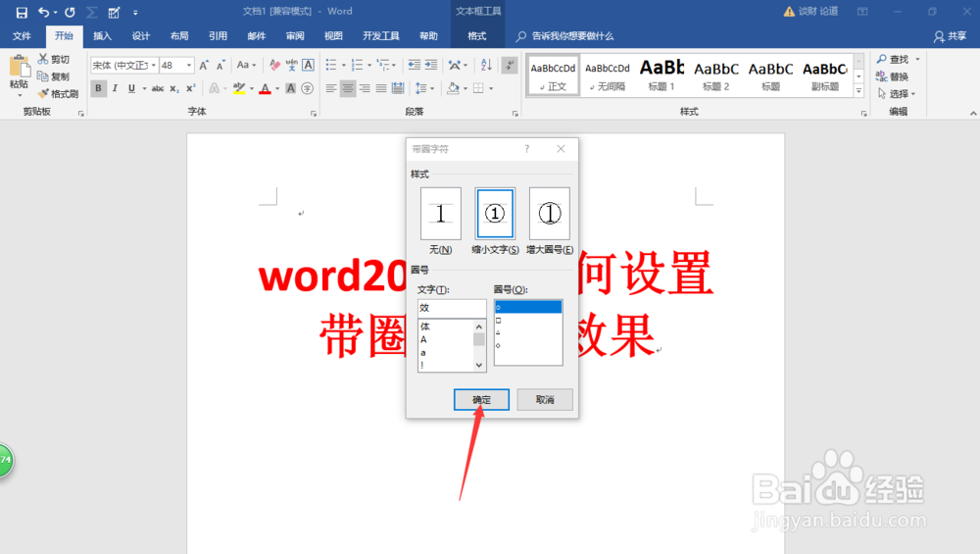
Task: Increase font size with grow font icon
Action: coord(204,65)
